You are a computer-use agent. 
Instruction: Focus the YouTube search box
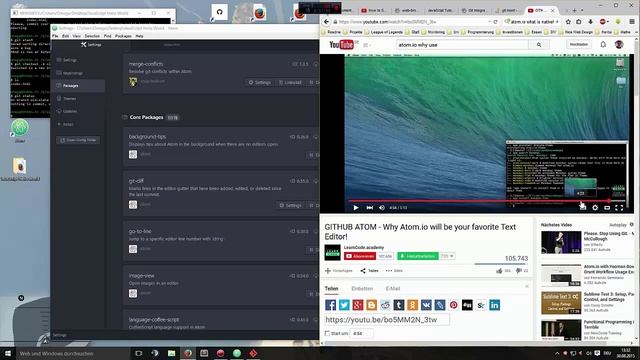462,45
